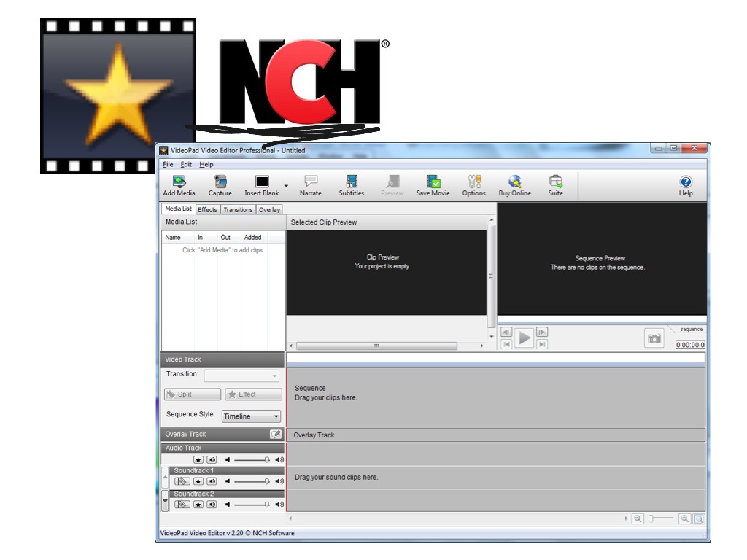Viewport: 747px width, 560px height.
Task: Open the Edit menu
Action: (186, 164)
